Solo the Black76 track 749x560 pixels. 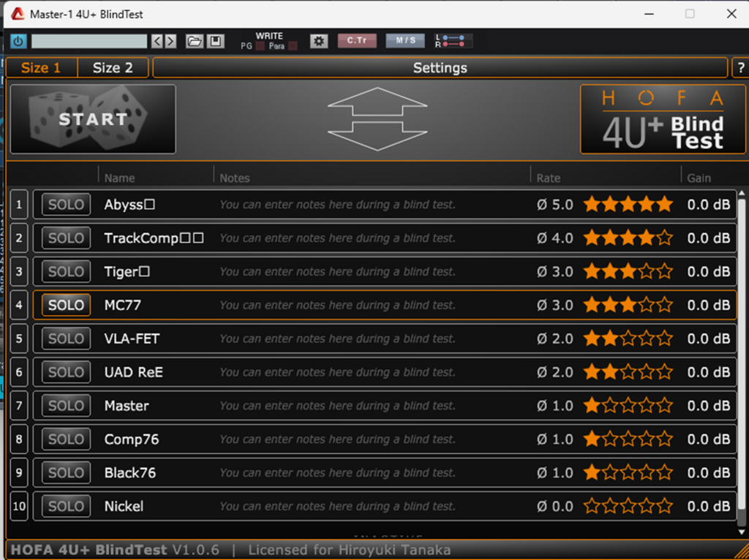pyautogui.click(x=66, y=472)
